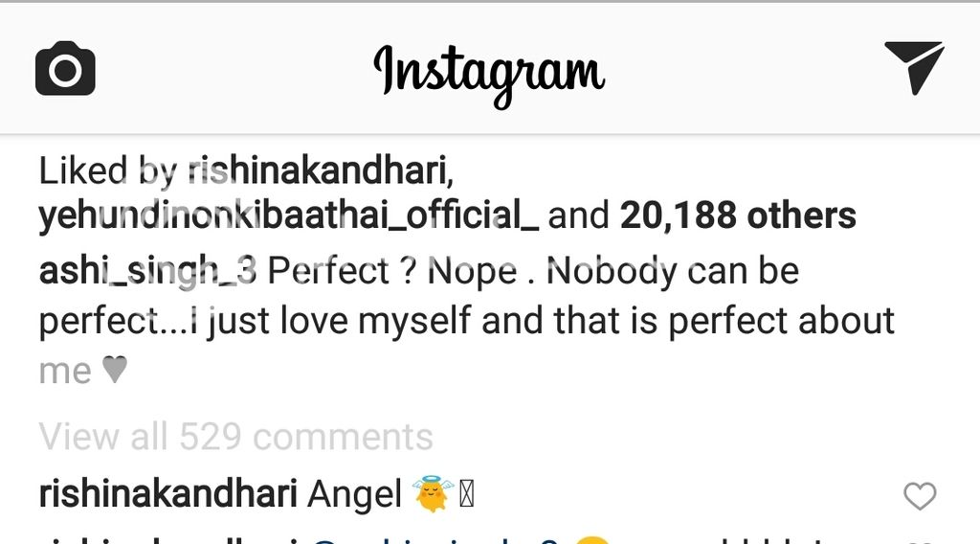Viewport: 980px width, 544px height.
Task: Like rishinakandhari's Angel comment with heart
Action: click(x=920, y=496)
